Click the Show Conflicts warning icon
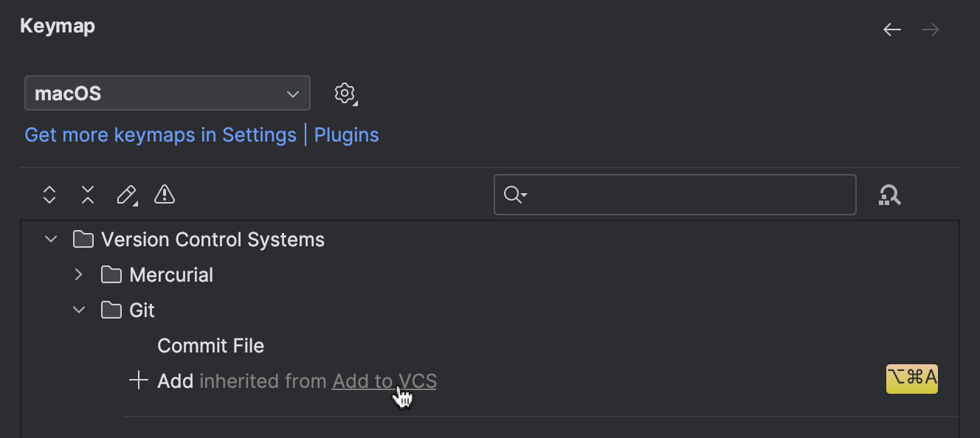 point(164,195)
